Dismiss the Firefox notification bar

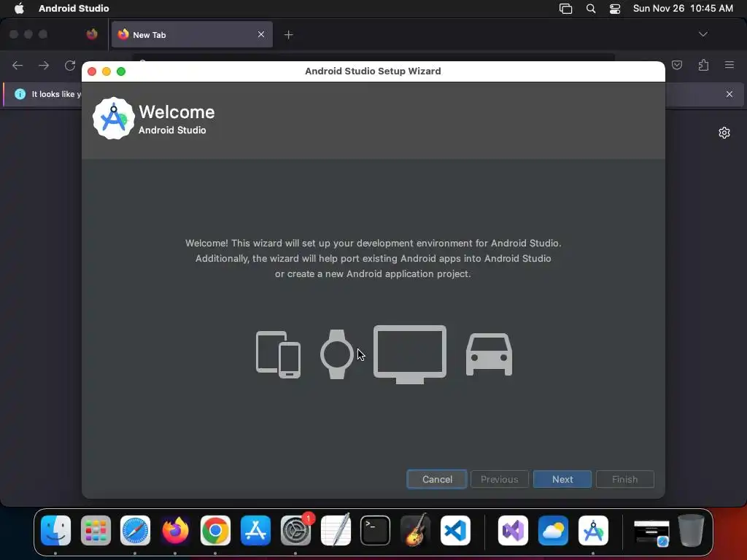point(729,94)
